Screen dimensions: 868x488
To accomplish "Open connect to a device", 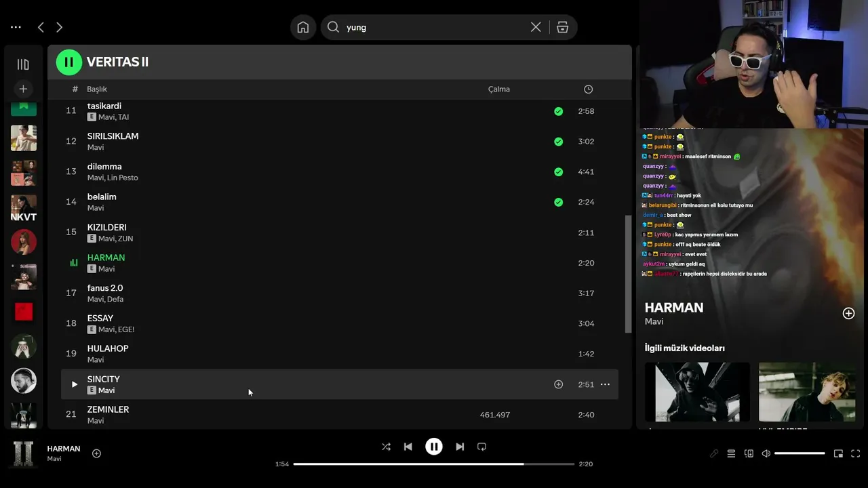I will pyautogui.click(x=749, y=453).
